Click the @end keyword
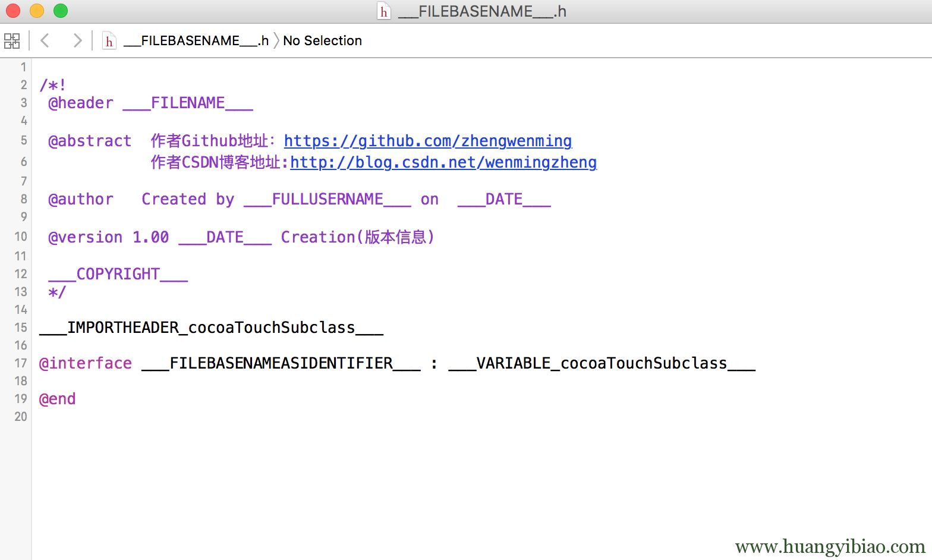Viewport: 932px width, 560px height. pyautogui.click(x=58, y=399)
